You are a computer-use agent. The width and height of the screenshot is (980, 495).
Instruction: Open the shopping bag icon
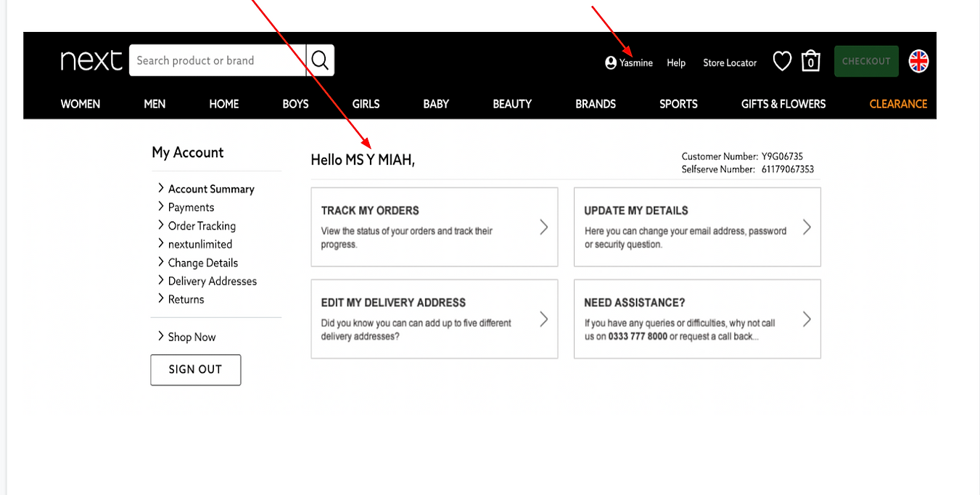(810, 61)
